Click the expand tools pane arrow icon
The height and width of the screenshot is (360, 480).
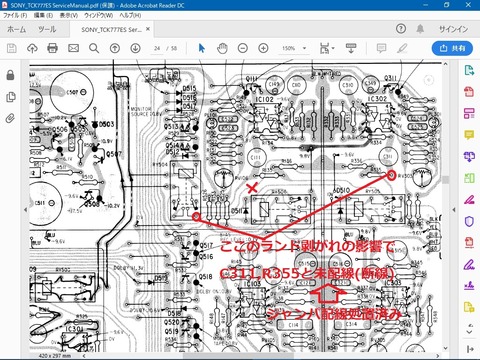pyautogui.click(x=470, y=349)
